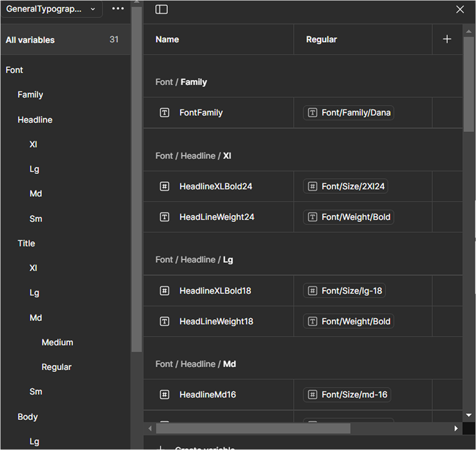Image resolution: width=476 pixels, height=450 pixels.
Task: Click the horizontal scrollbar thumb
Action: (253, 428)
